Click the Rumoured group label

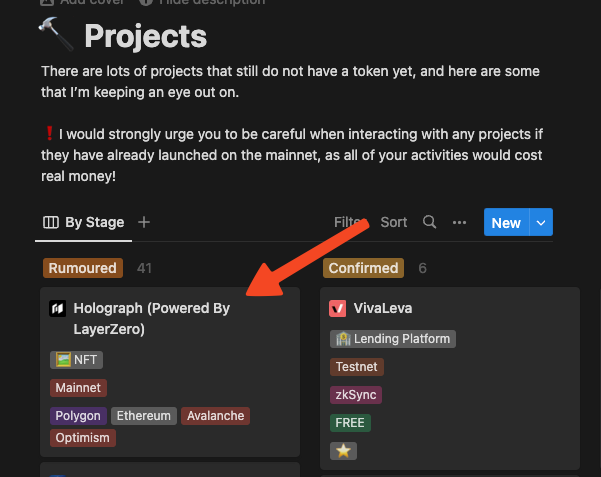tap(83, 268)
